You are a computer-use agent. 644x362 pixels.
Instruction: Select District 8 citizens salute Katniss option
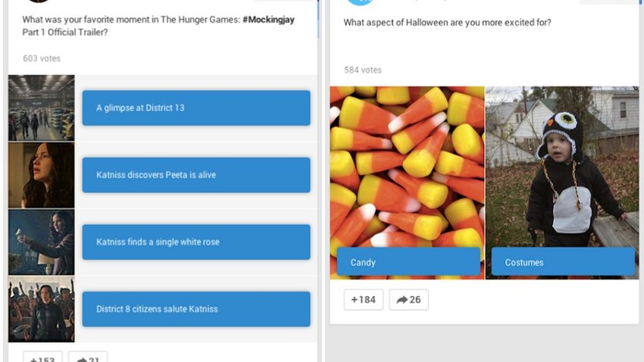(x=196, y=309)
